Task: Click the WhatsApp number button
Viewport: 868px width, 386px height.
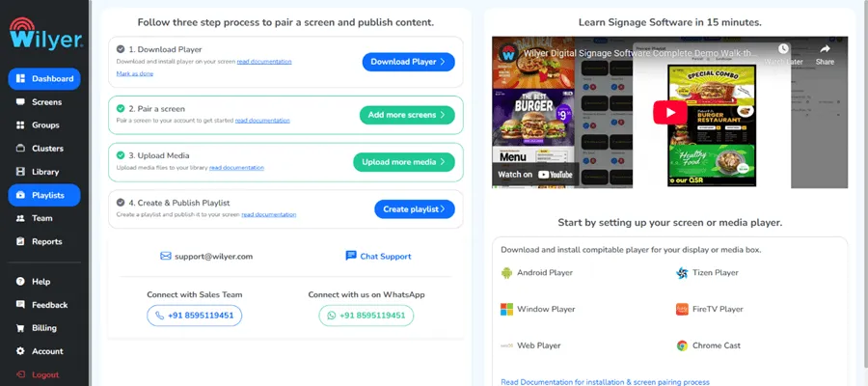Action: click(366, 316)
